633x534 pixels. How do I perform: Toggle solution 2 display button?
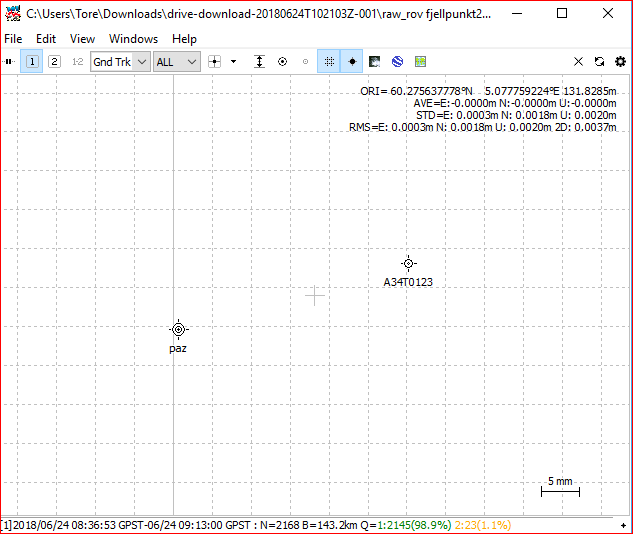pos(54,62)
